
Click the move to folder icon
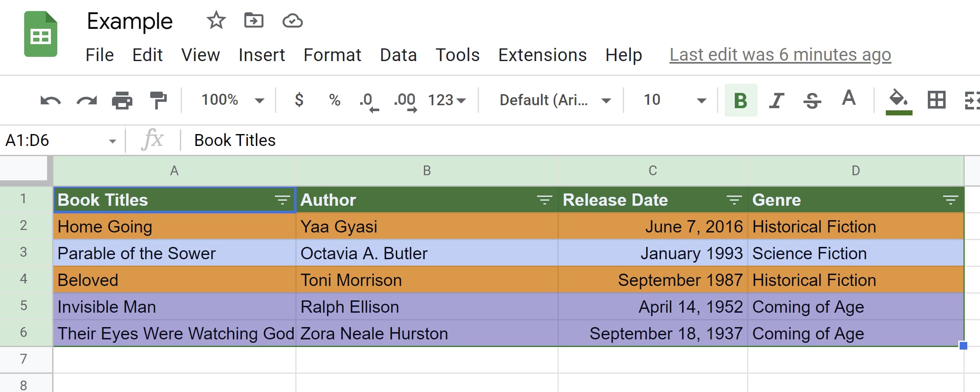coord(254,20)
